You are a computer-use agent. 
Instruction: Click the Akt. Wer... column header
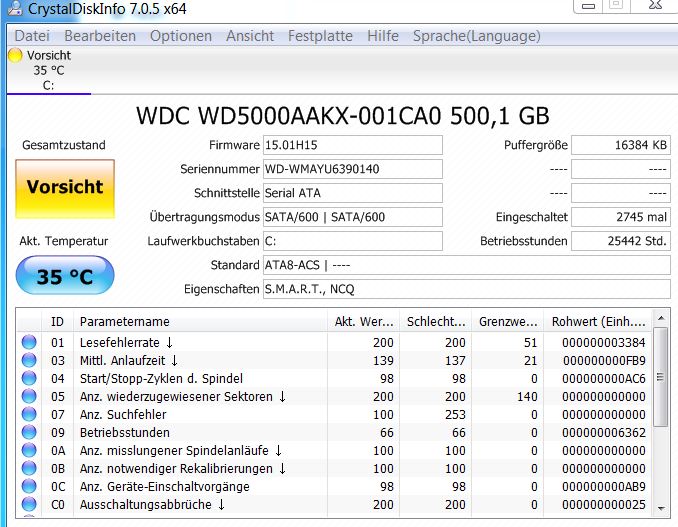click(x=363, y=322)
